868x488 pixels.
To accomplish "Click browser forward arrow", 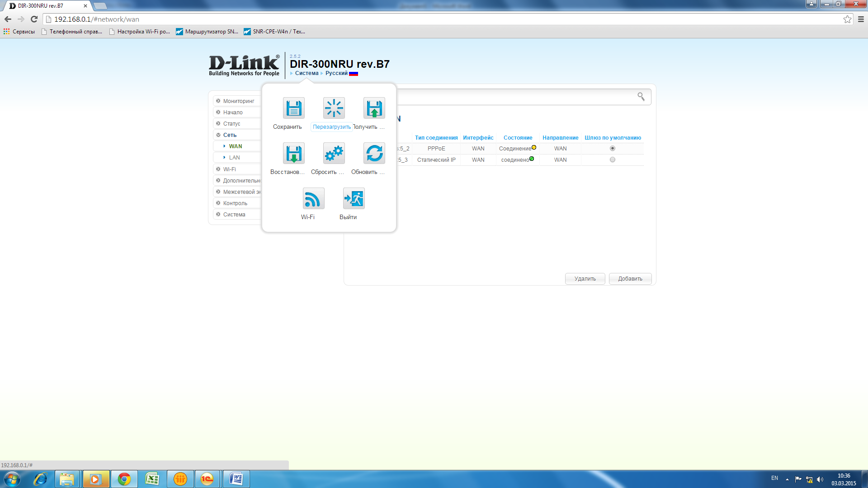I will pos(21,19).
